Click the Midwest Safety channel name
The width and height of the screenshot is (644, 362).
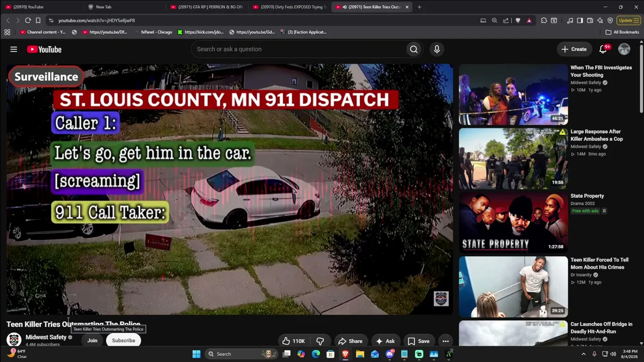(46, 337)
